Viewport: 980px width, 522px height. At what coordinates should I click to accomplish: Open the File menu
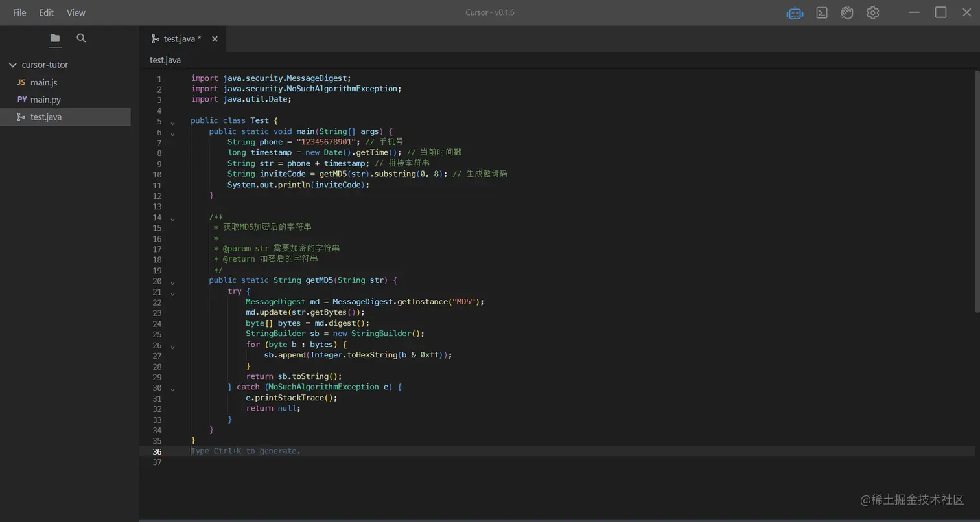pyautogui.click(x=19, y=12)
